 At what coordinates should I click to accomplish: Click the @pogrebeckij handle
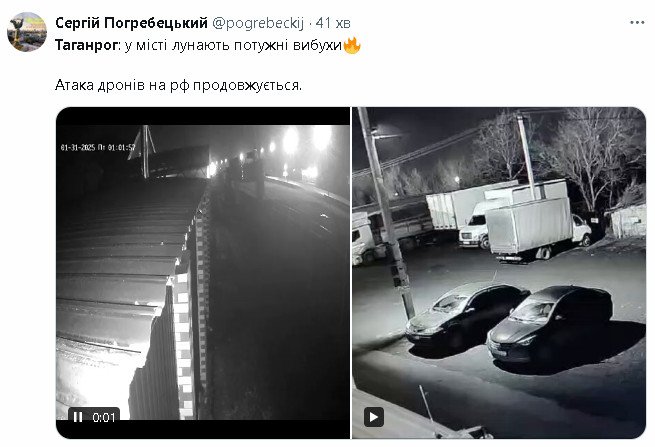point(258,23)
